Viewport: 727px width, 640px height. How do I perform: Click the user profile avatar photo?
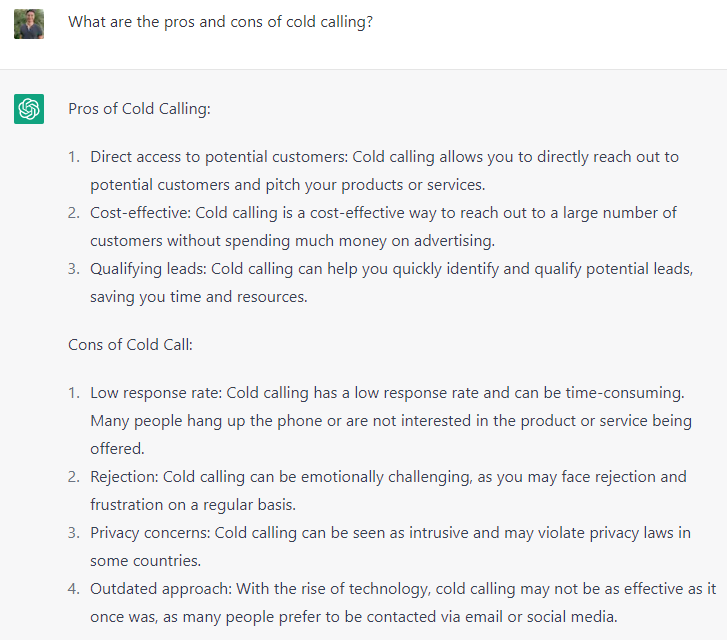pos(29,24)
